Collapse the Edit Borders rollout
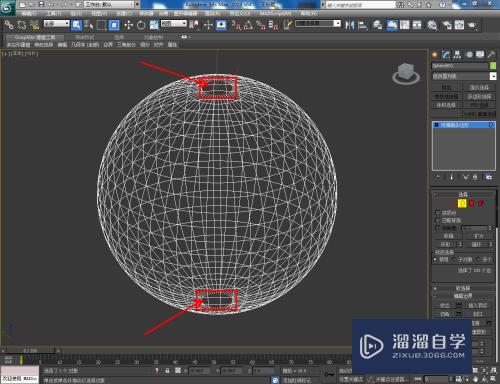The width and height of the screenshot is (500, 384). point(463,296)
